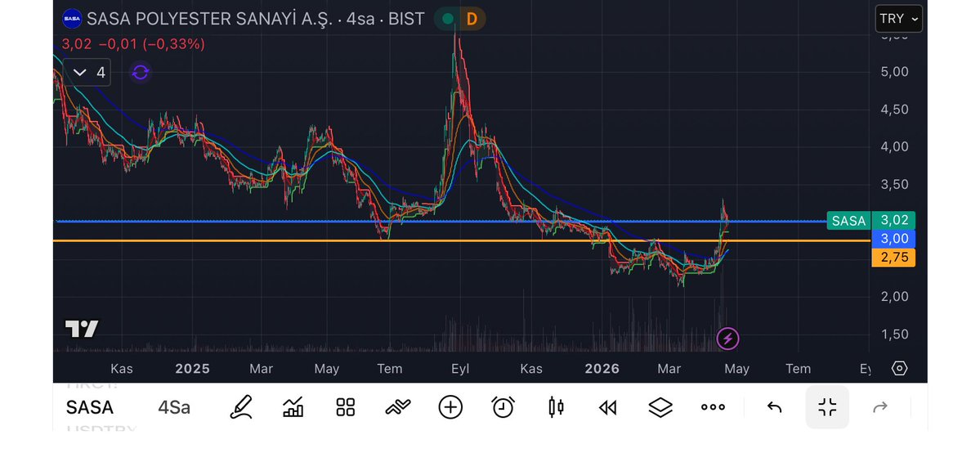The width and height of the screenshot is (980, 453).
Task: Click the 5,00 price scale value
Action: (x=894, y=72)
